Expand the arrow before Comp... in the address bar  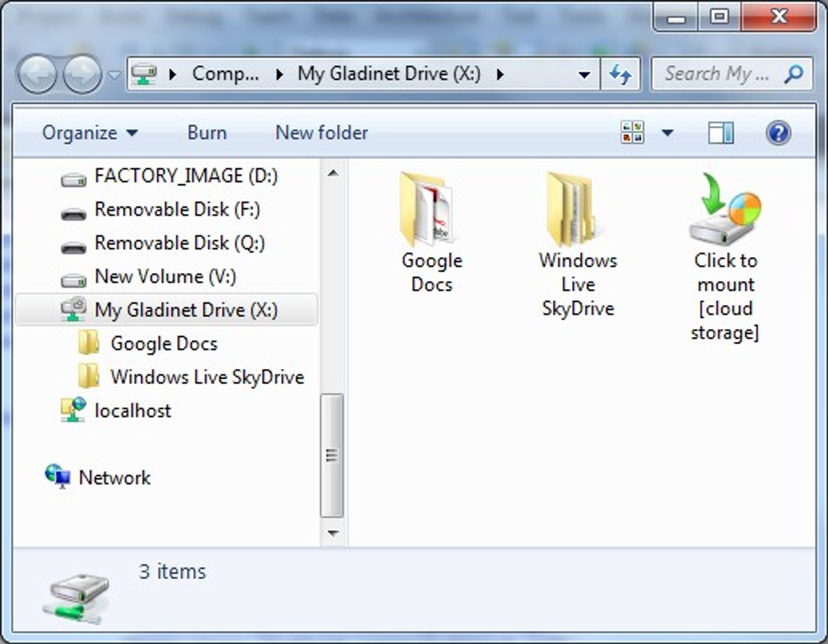173,74
